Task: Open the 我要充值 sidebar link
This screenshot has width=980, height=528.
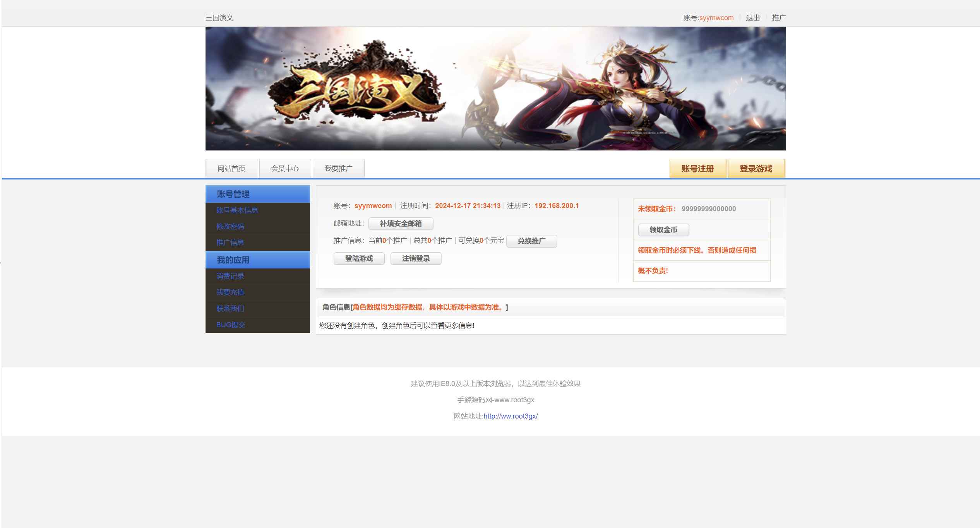Action: [230, 292]
